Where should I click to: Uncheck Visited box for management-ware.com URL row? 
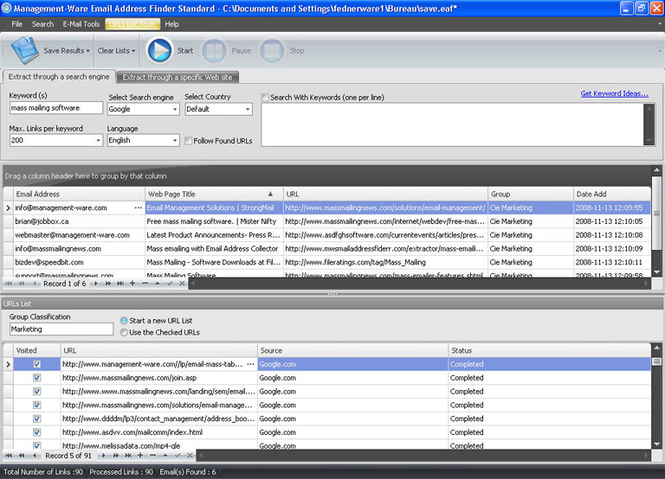pos(37,364)
